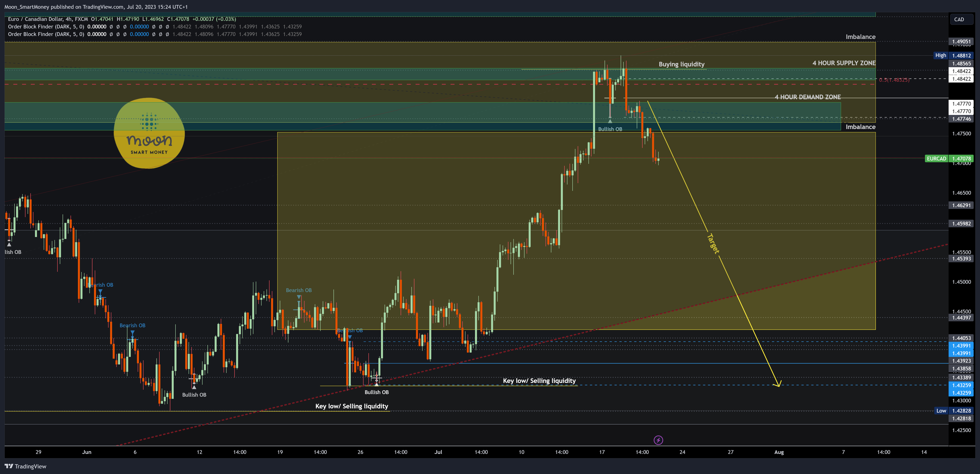Screen dimensions: 980x474
Task: Click the 'Bullish OB' label near Jun 12
Action: (x=194, y=395)
